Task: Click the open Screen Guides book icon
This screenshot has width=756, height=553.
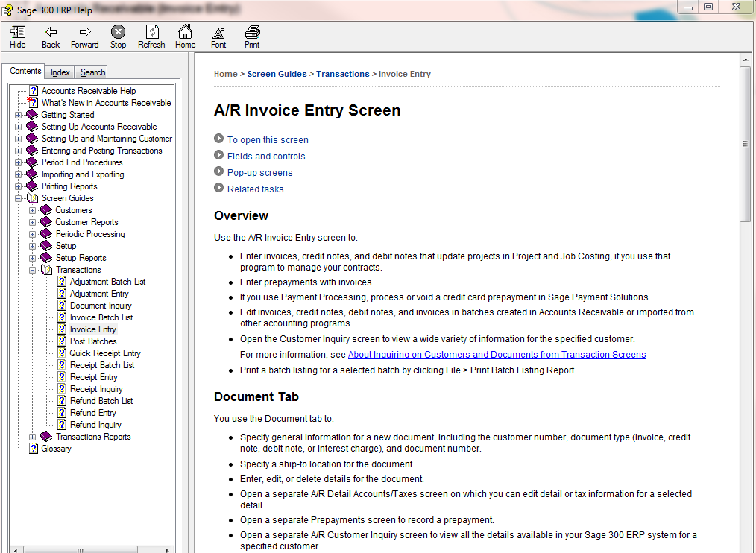Action: point(32,198)
